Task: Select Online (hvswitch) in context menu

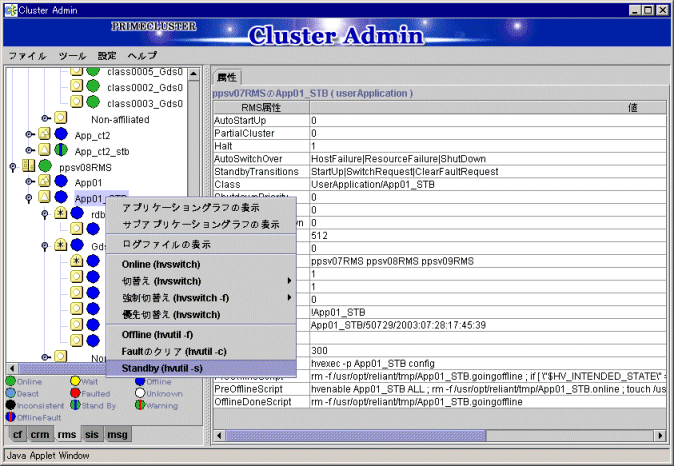Action: point(201,264)
